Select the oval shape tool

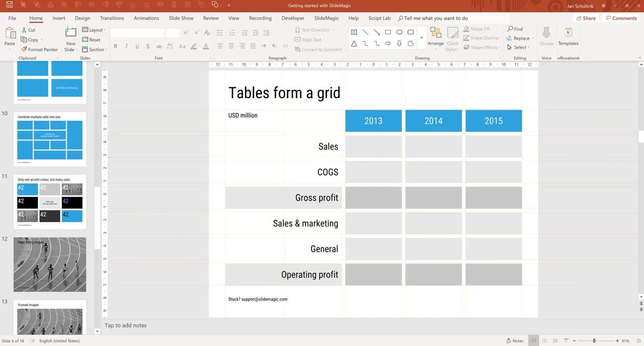tap(399, 32)
